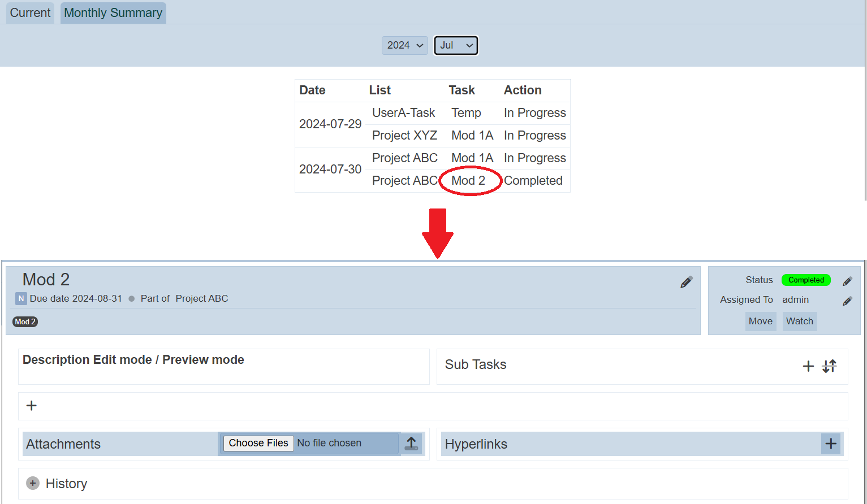The width and height of the screenshot is (867, 504).
Task: Click the pencil icon beside Completed status
Action: click(x=847, y=281)
